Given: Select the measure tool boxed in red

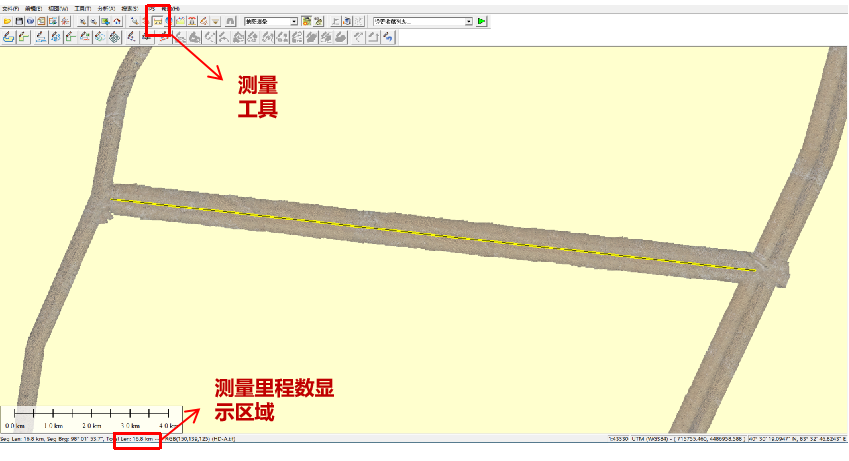Looking at the screenshot, I should (x=158, y=21).
